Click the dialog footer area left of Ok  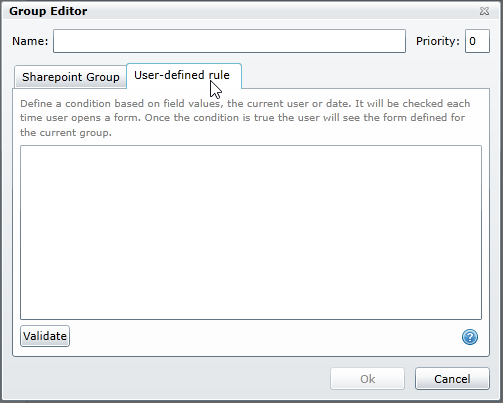(167, 379)
